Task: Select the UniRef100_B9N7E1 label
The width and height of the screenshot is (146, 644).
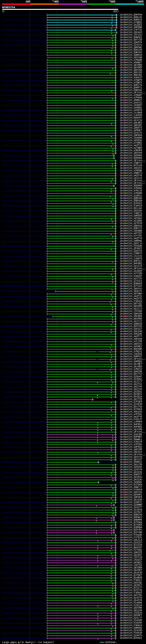Action: click(x=131, y=37)
